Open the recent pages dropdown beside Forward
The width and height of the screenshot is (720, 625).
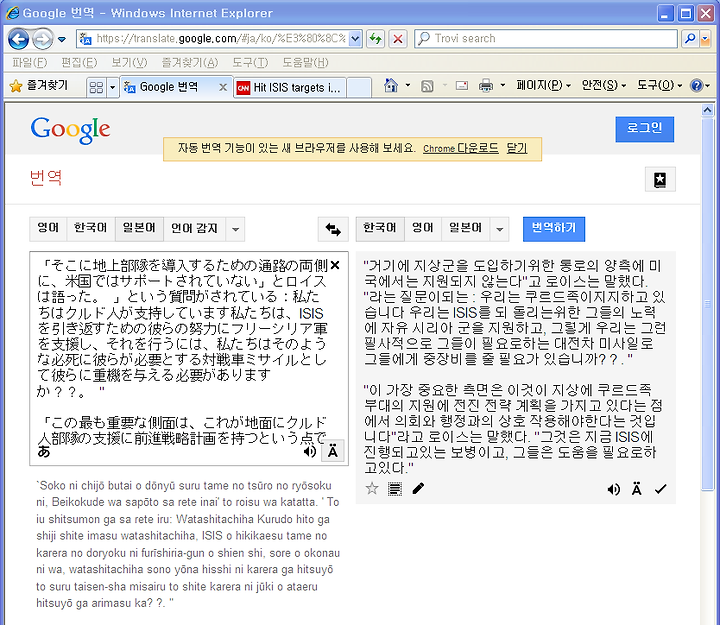click(x=62, y=39)
